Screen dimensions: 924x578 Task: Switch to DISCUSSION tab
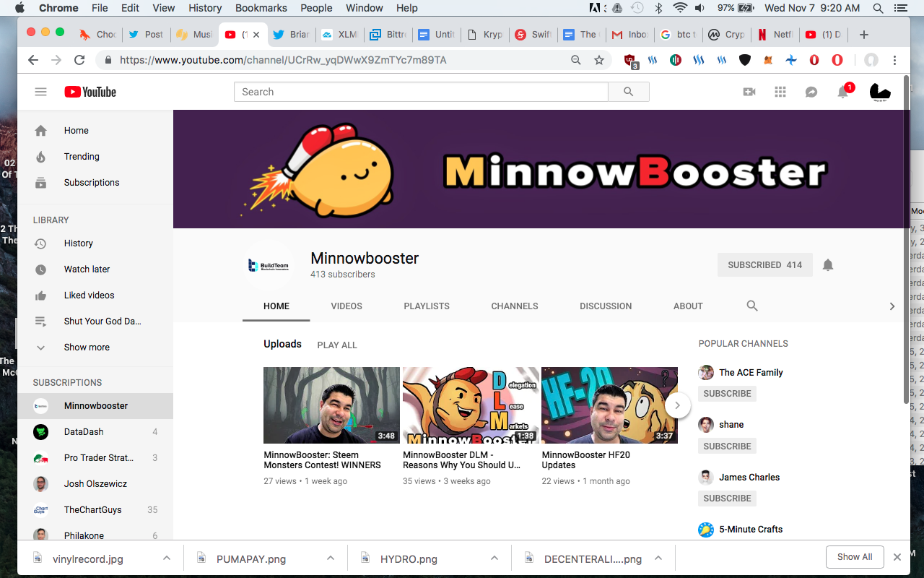coord(606,306)
